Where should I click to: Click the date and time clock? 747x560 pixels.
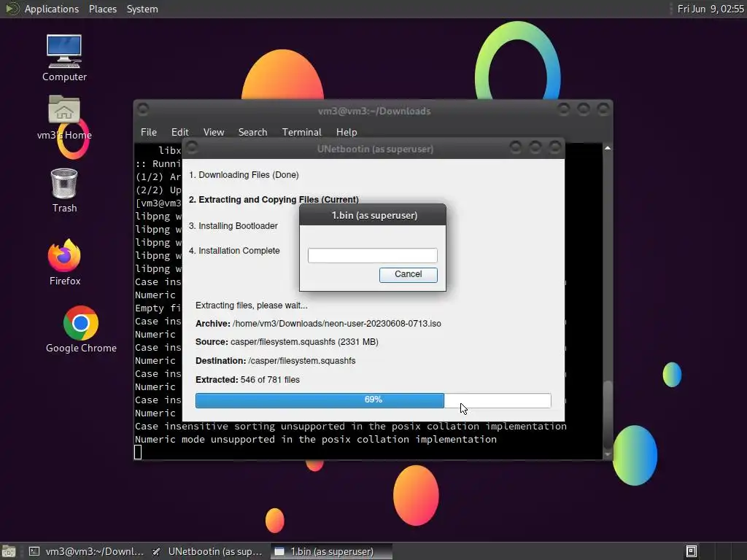click(x=711, y=9)
